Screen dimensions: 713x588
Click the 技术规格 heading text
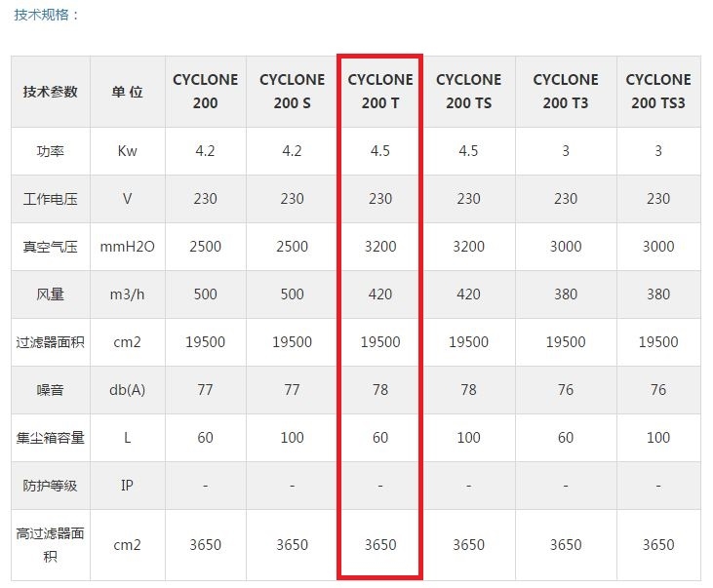(x=46, y=15)
